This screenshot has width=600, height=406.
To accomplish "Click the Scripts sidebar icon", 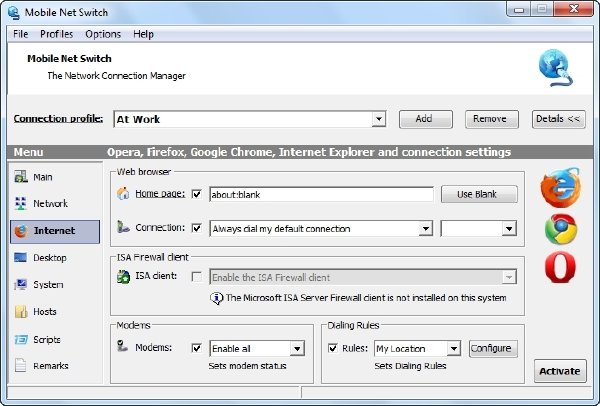I will point(21,339).
